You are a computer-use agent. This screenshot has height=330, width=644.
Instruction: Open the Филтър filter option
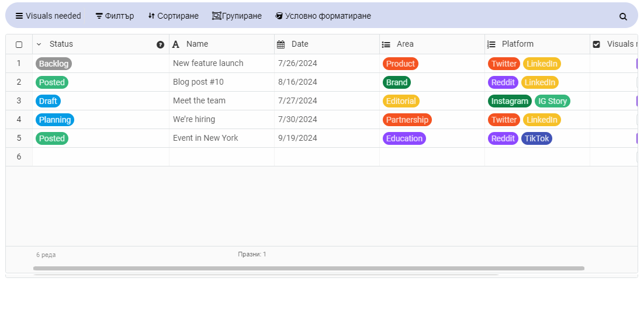pos(115,16)
